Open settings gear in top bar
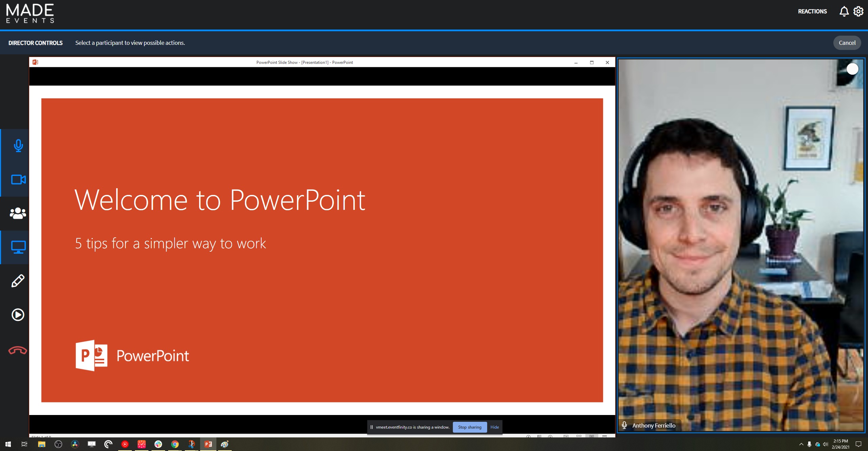 [858, 12]
